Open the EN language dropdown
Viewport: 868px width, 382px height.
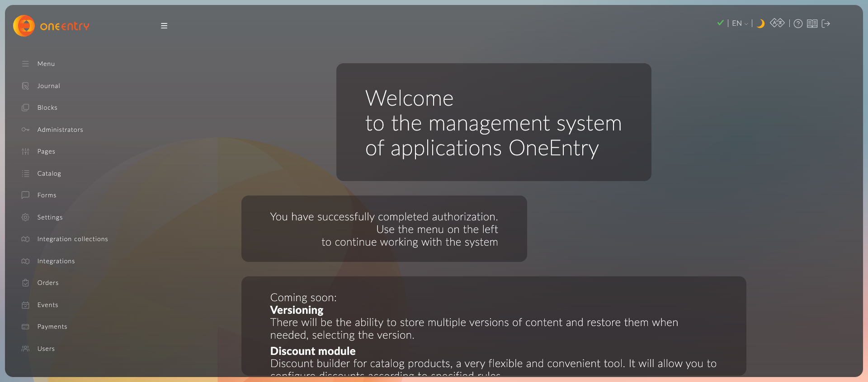point(740,23)
